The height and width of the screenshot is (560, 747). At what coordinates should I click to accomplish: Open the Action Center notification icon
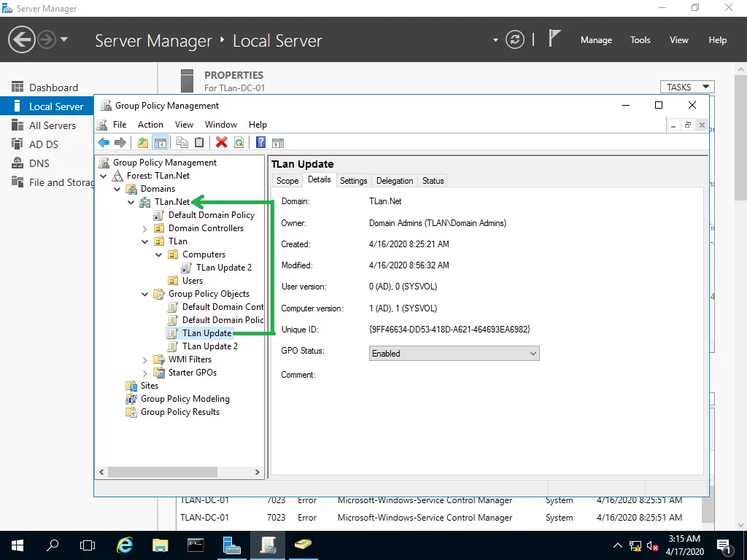[724, 546]
